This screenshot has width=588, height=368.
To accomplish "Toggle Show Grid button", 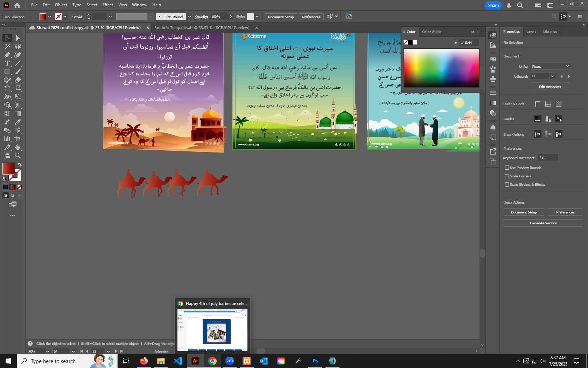I will click(x=548, y=104).
